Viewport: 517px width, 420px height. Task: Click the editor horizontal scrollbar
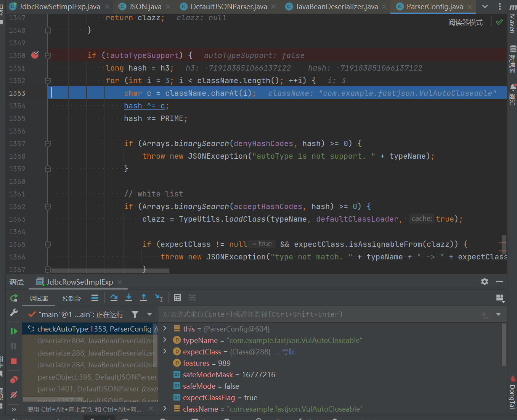[110, 271]
